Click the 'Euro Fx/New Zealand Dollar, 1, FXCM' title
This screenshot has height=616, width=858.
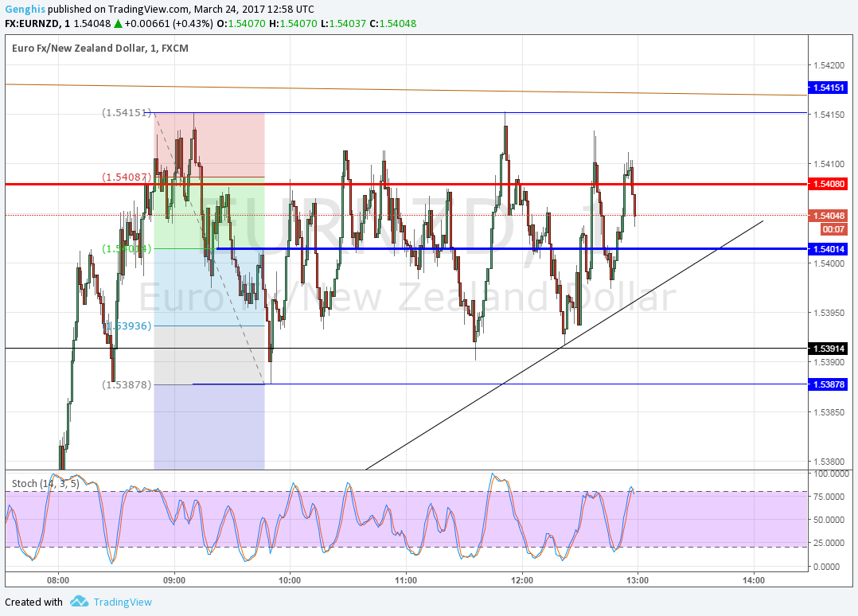point(100,48)
